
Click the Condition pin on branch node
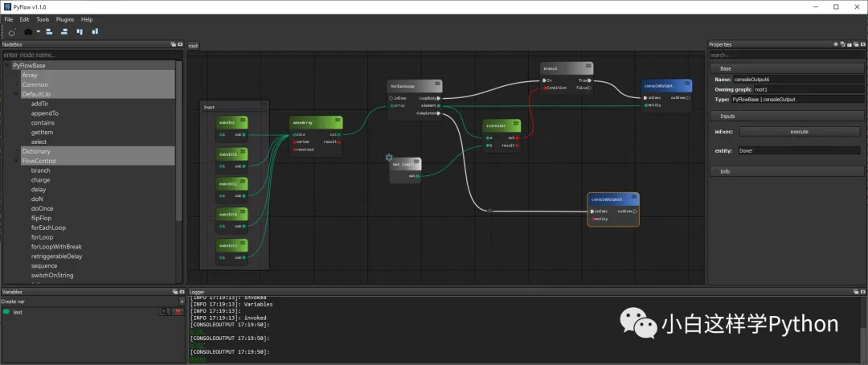[545, 88]
